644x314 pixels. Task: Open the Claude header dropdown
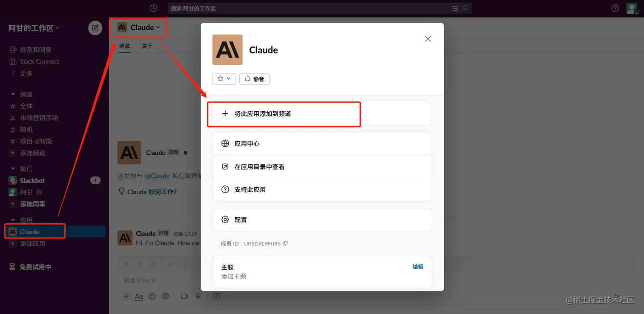pyautogui.click(x=139, y=28)
